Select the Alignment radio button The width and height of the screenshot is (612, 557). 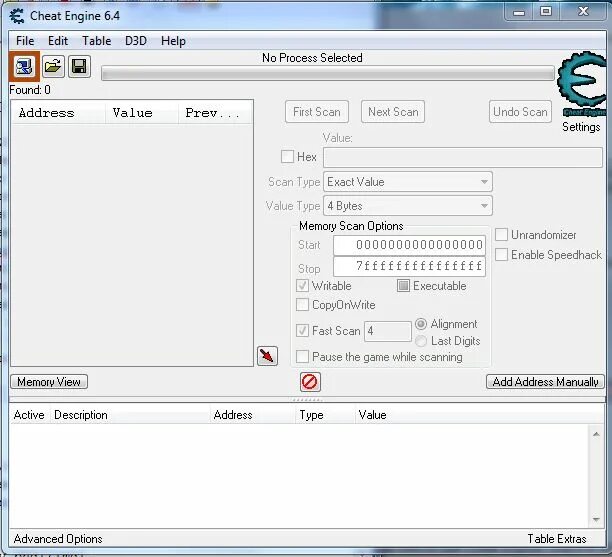pos(421,324)
